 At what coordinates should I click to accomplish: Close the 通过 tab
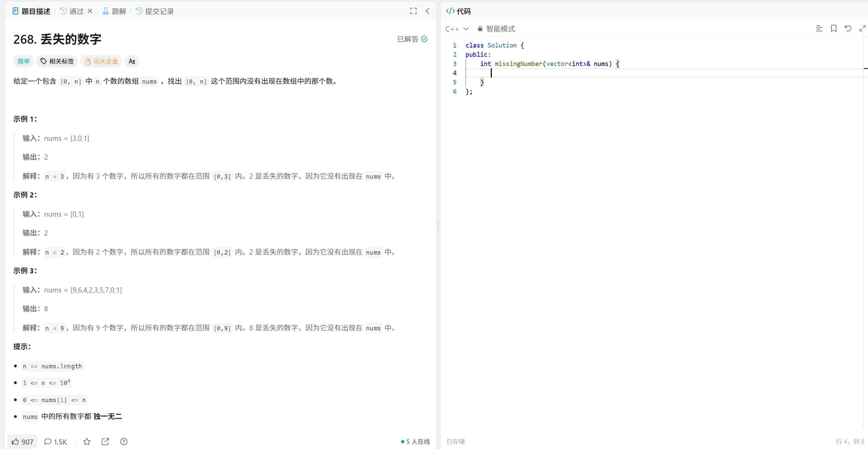pos(90,11)
